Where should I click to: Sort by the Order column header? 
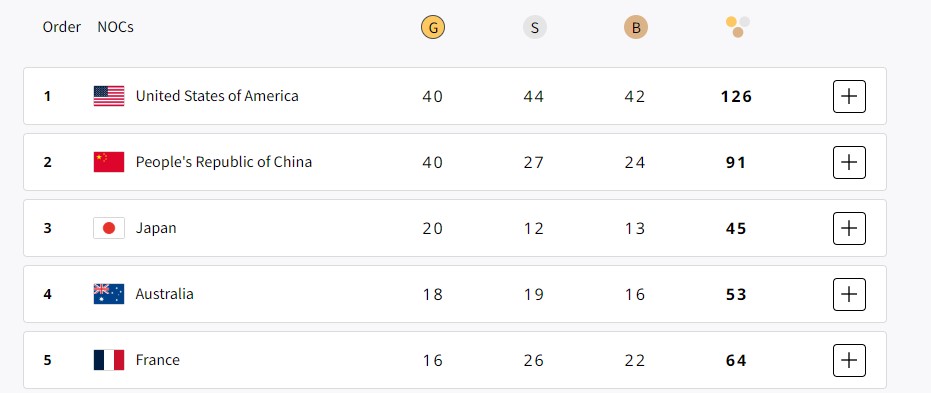click(x=61, y=27)
